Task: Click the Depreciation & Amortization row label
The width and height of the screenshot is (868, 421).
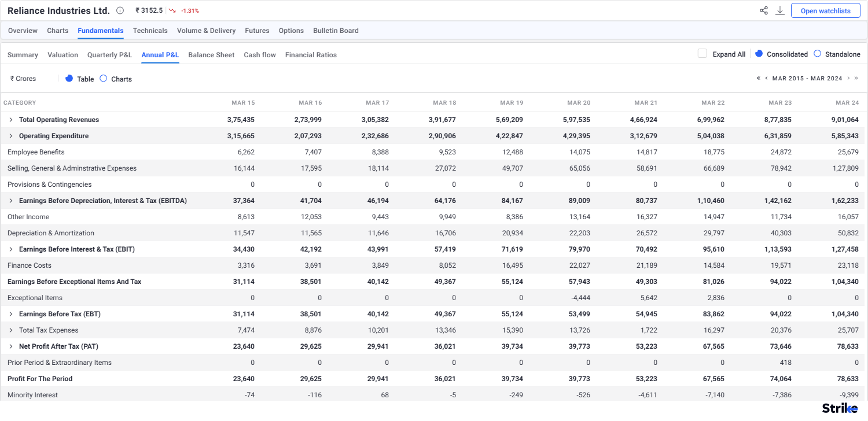Action: [x=51, y=233]
